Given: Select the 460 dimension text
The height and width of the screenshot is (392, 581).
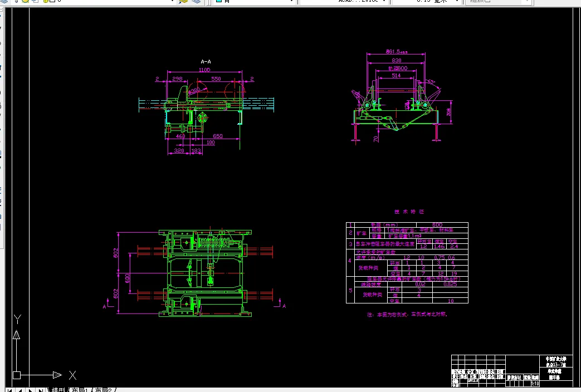Looking at the screenshot, I should click(180, 136).
